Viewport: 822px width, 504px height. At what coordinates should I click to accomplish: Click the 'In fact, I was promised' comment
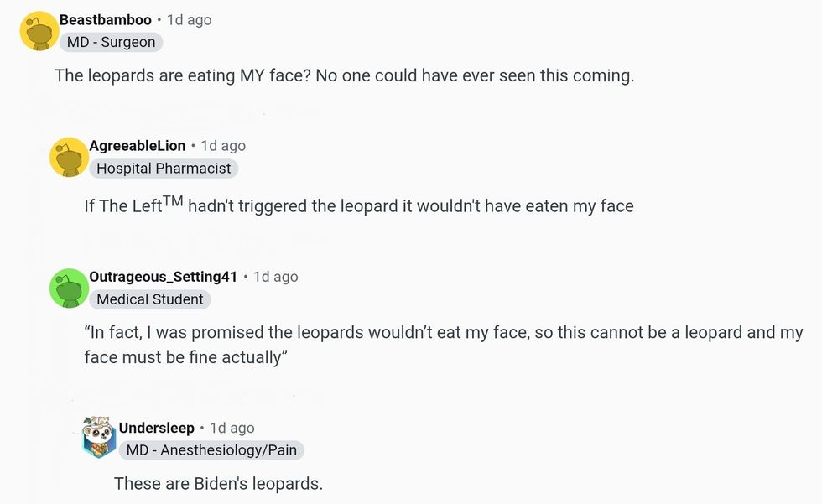pos(443,345)
